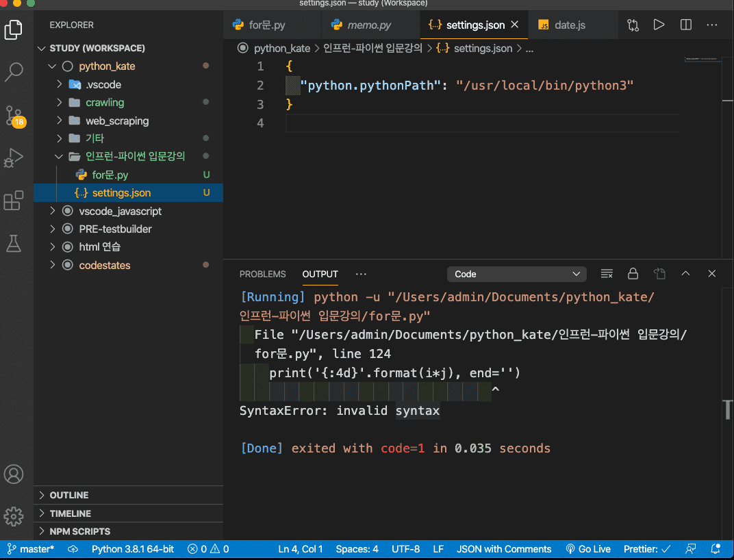Start Go Live server from status bar
Image resolution: width=734 pixels, height=560 pixels.
587,549
